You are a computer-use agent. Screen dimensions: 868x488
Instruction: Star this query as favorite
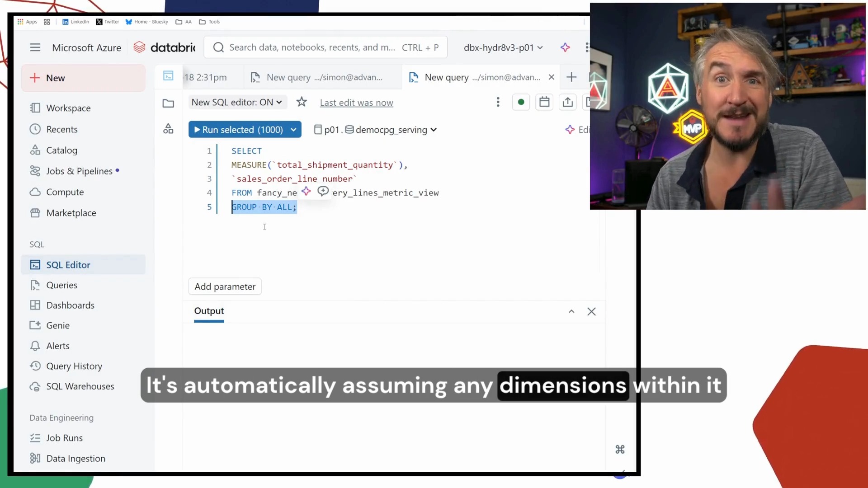302,102
